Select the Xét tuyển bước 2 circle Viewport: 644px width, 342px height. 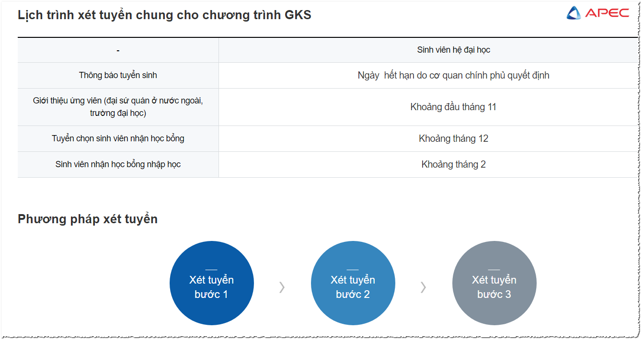click(353, 283)
